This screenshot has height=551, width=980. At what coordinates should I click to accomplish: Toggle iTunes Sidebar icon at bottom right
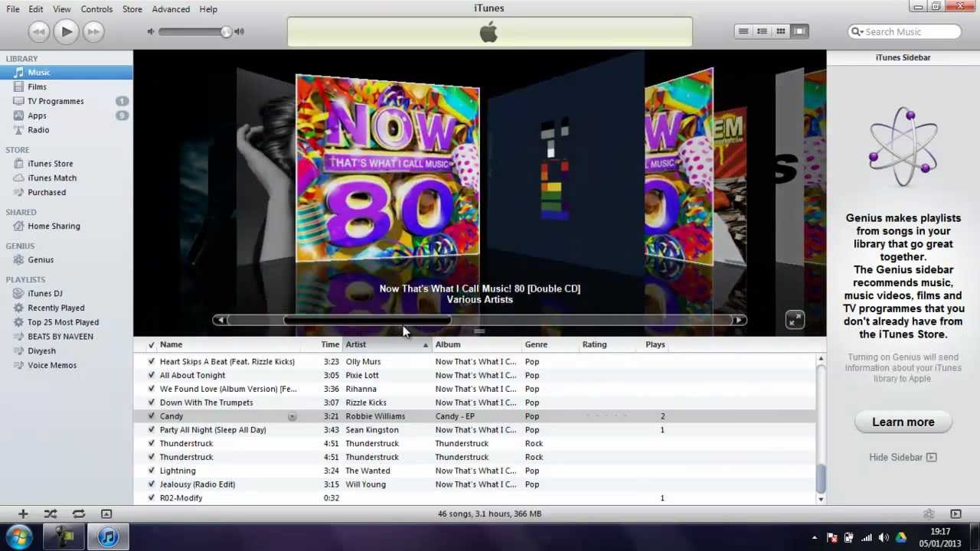click(x=955, y=514)
